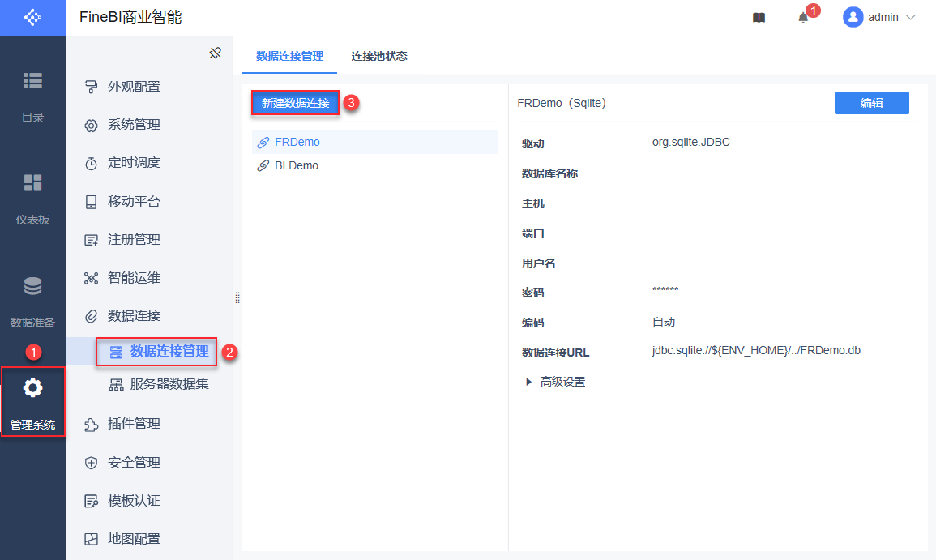Click the 地图配置 map icon
936x560 pixels.
click(91, 539)
